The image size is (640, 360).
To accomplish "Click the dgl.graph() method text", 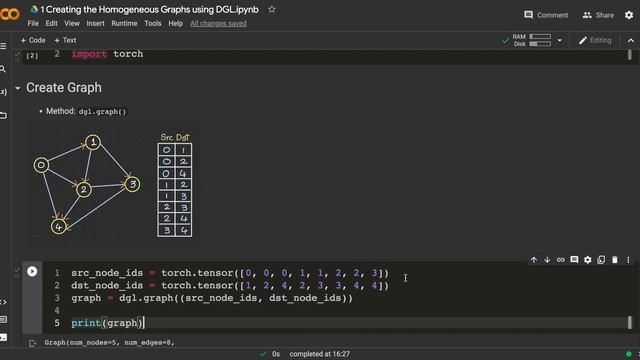I will 102,111.
